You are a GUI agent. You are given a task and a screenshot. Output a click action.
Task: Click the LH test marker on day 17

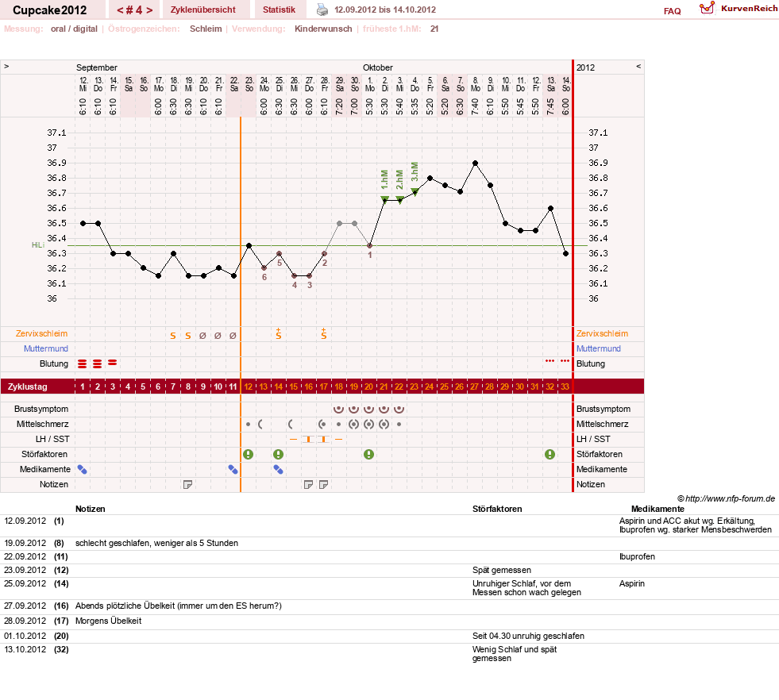(x=323, y=440)
